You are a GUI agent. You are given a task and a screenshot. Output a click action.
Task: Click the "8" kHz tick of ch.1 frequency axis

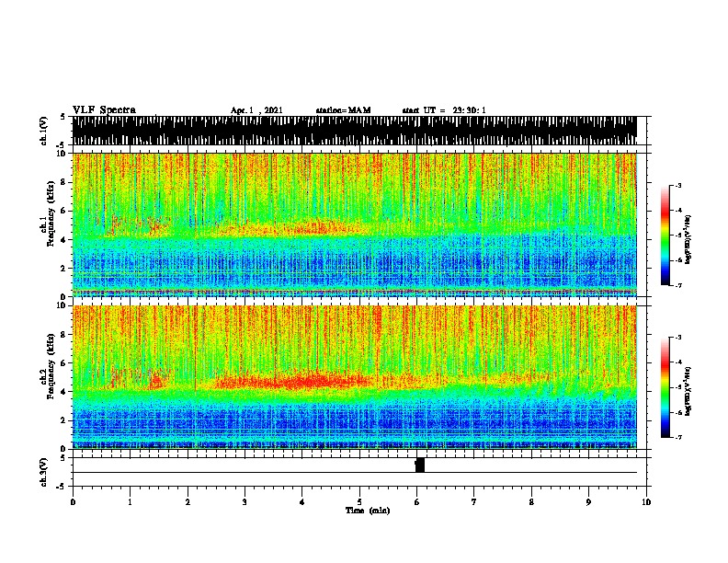tap(64, 182)
